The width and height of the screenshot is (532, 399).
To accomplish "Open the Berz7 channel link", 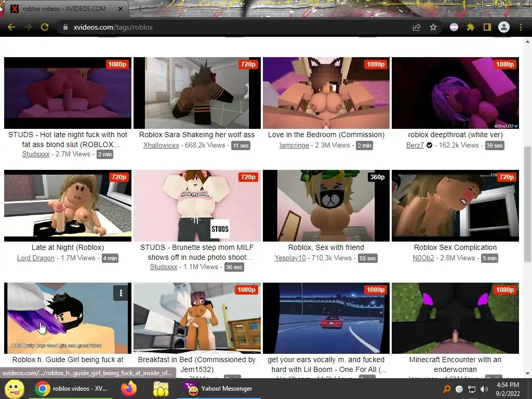I will tap(415, 145).
